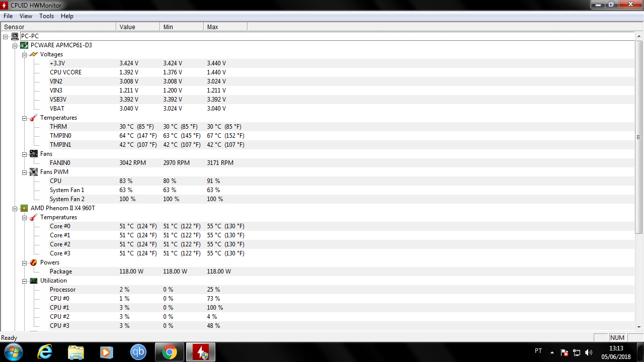Open the volume speaker tray icon
This screenshot has width=644, height=362.
pyautogui.click(x=589, y=352)
